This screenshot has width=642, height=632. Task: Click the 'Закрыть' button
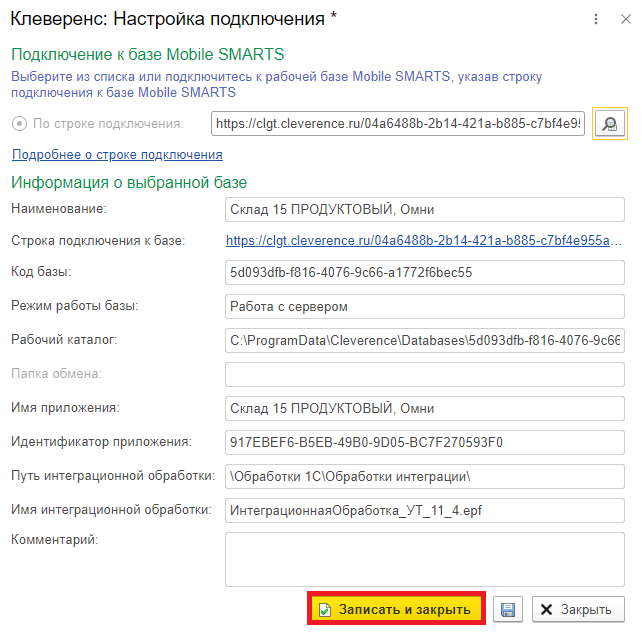[x=578, y=609]
